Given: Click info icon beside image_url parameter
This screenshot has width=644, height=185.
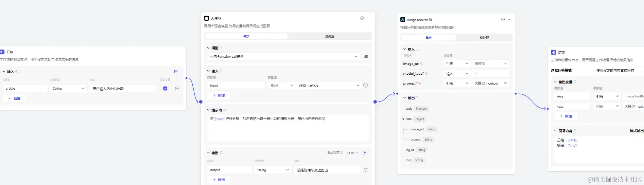Looking at the screenshot, I should [422, 63].
